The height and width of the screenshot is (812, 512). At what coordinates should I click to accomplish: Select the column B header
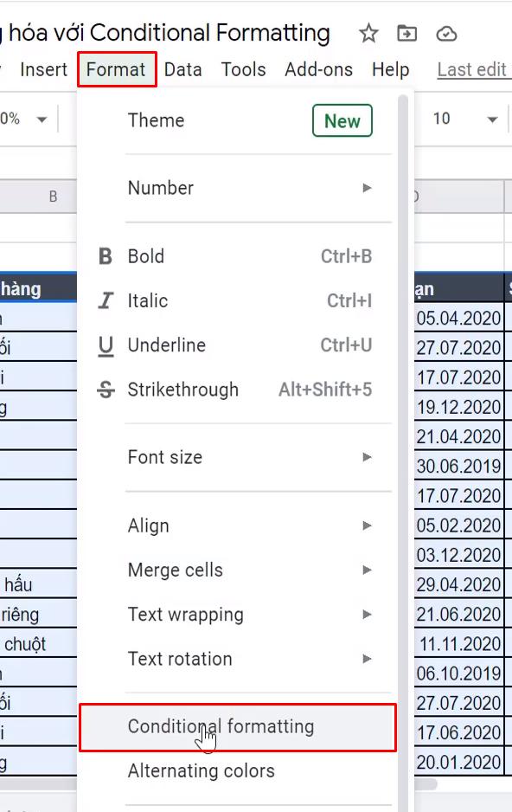[52, 197]
